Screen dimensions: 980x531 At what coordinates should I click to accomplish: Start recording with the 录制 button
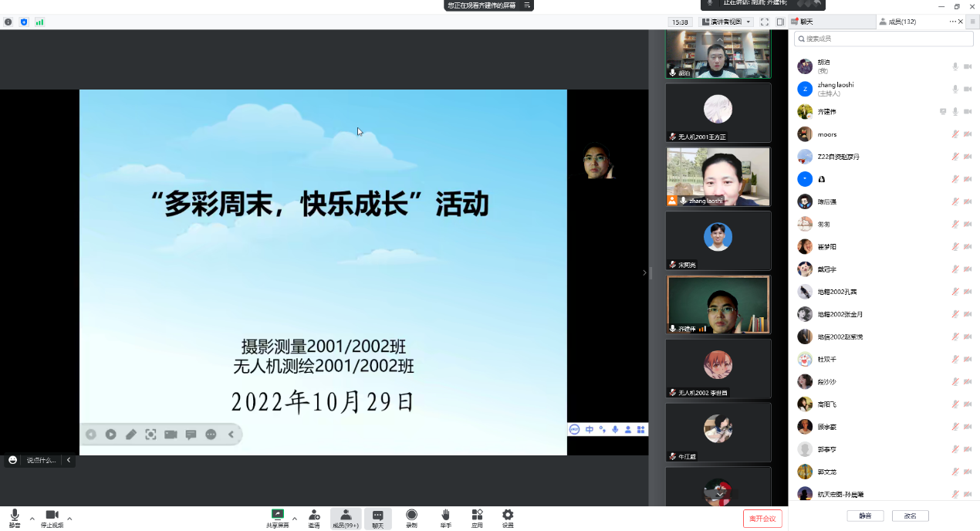pyautogui.click(x=411, y=516)
